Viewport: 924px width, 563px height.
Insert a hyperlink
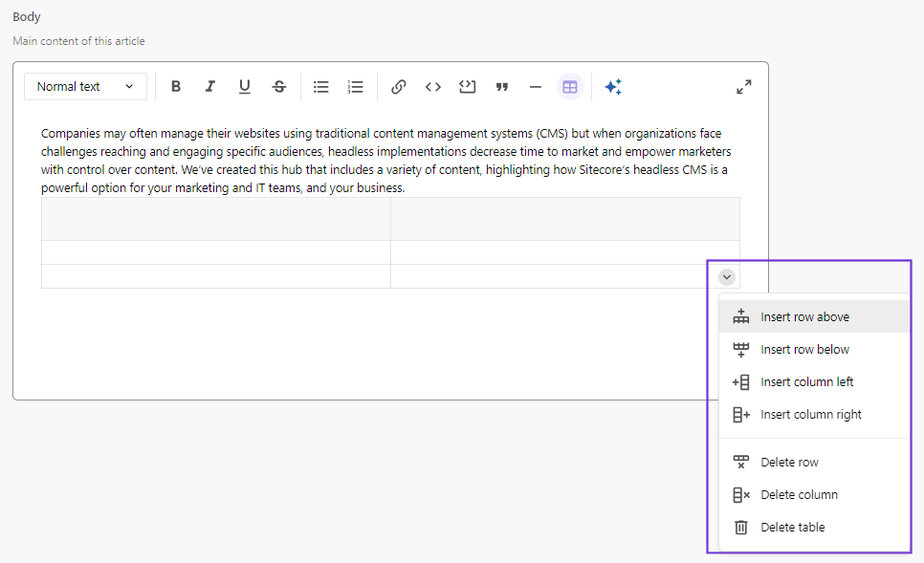click(398, 87)
